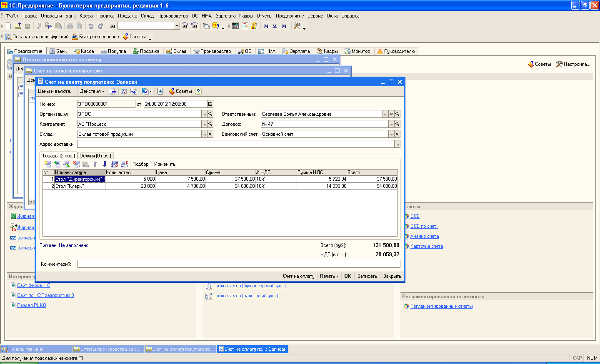Switch to the Касса panel tab
This screenshot has height=364, width=600.
click(x=84, y=51)
